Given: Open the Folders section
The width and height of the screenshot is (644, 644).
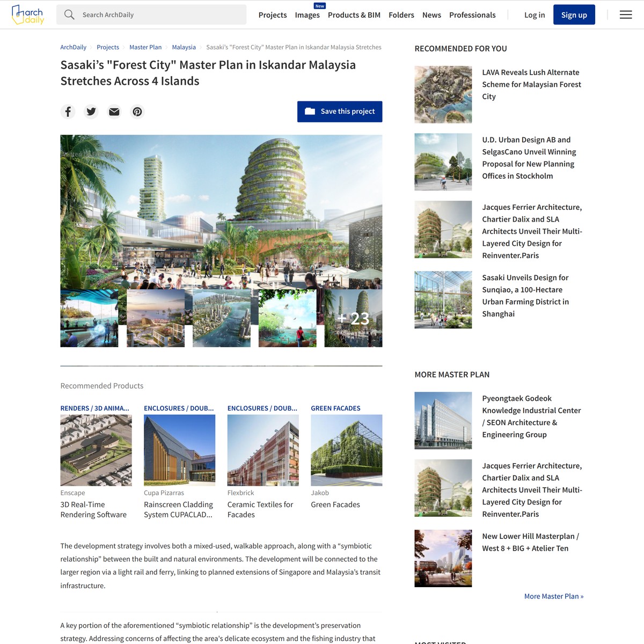Looking at the screenshot, I should click(x=401, y=15).
